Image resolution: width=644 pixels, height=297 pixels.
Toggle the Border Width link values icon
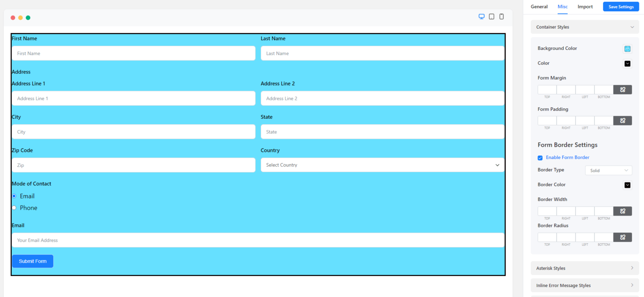pos(622,211)
